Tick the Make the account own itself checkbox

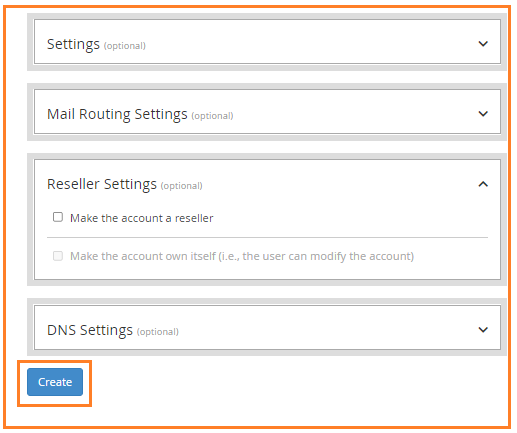pos(58,256)
